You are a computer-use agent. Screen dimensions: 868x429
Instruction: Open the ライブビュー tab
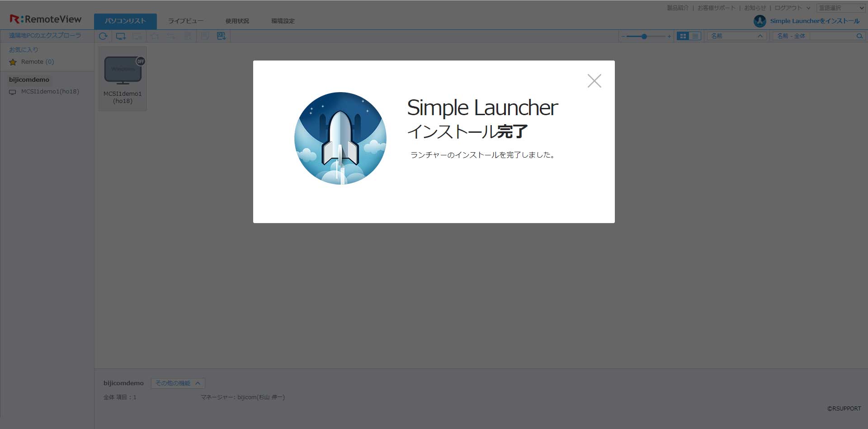coord(186,21)
